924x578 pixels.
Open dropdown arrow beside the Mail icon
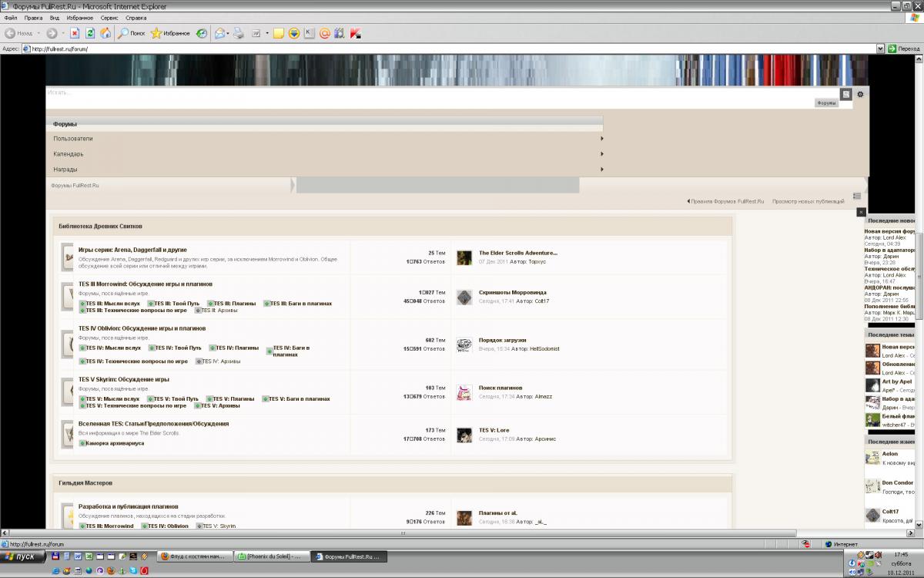click(228, 33)
